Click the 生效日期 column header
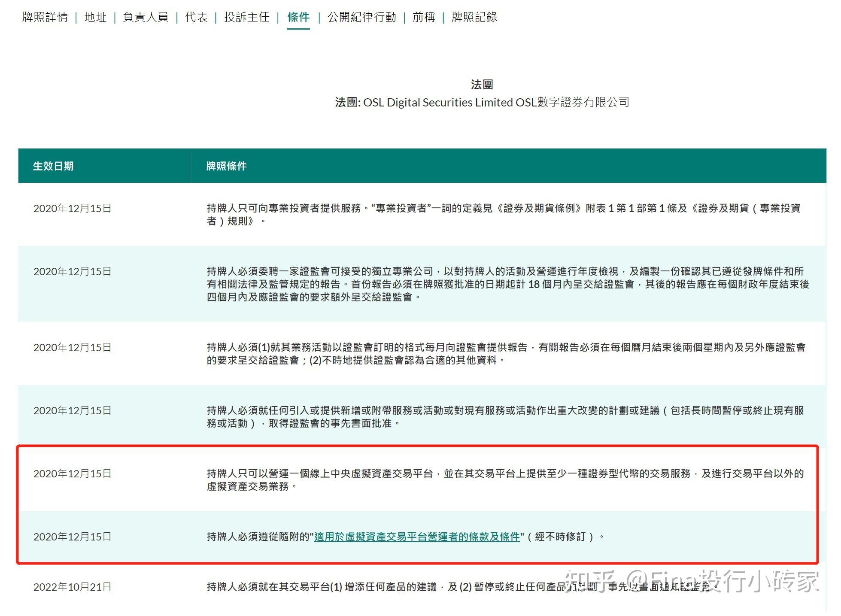This screenshot has height=616, width=841. click(53, 166)
